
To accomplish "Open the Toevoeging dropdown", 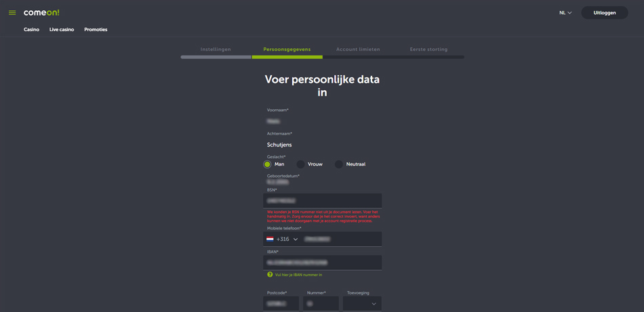I will point(362,304).
